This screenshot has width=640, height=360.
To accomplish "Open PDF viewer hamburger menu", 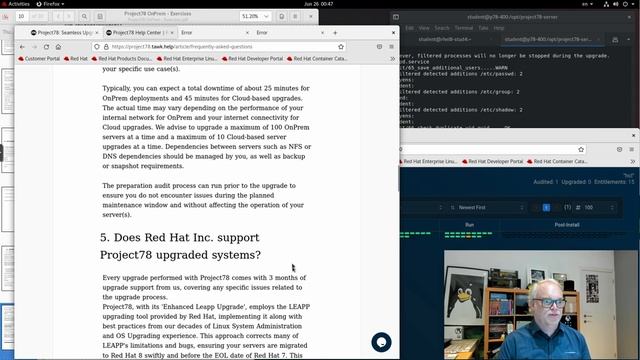I will click(295, 16).
